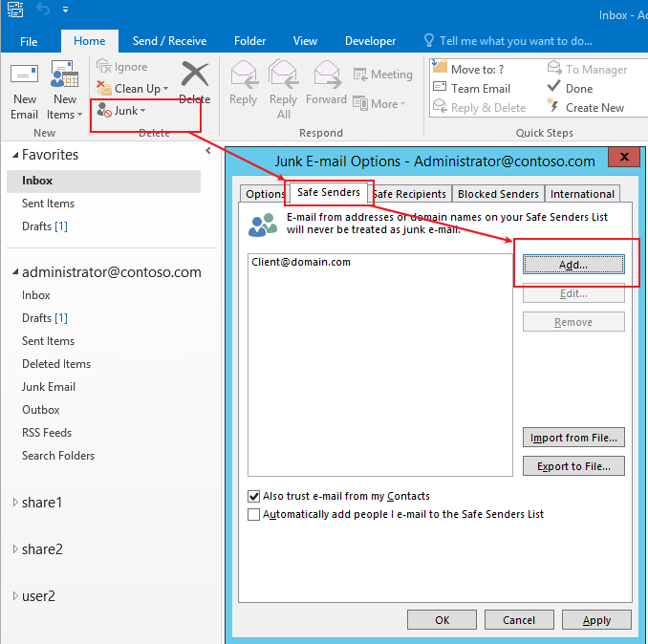
Task: Switch to the Safe Recipients tab
Action: click(x=409, y=194)
